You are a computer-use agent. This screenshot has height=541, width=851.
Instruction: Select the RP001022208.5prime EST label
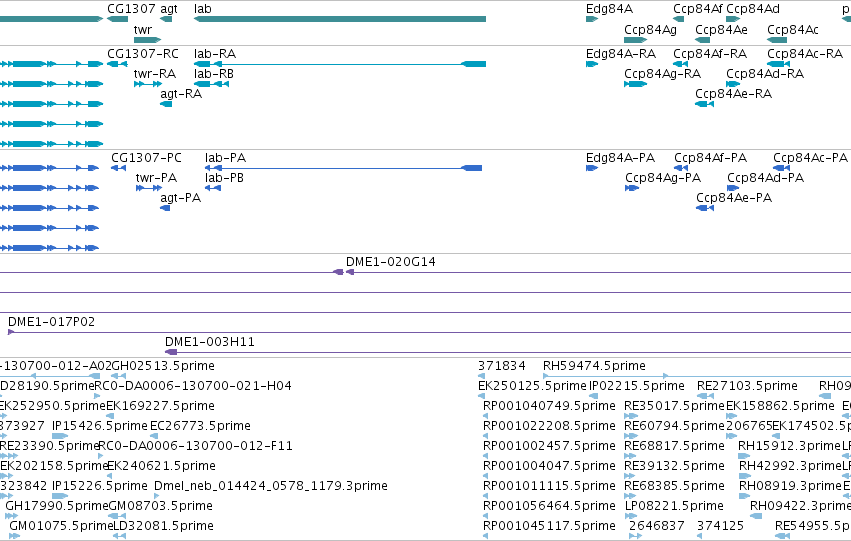pyautogui.click(x=549, y=426)
